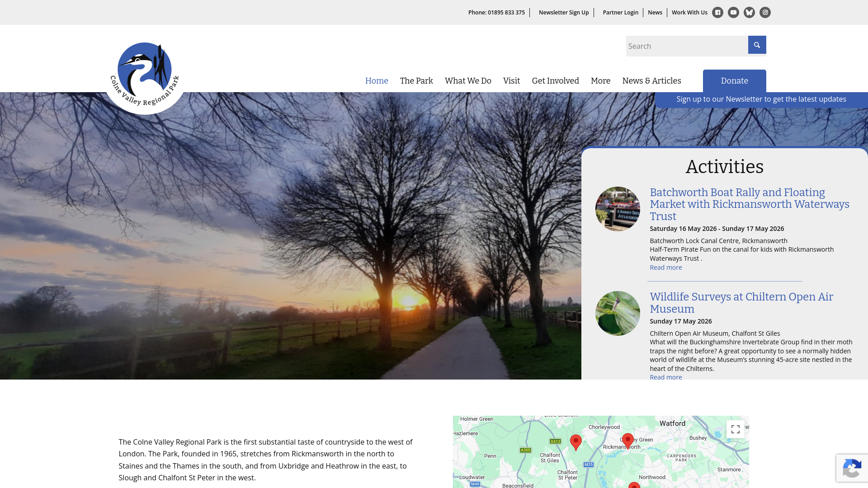Click the reCAPTCHA badge
The height and width of the screenshot is (488, 868).
coord(852,468)
